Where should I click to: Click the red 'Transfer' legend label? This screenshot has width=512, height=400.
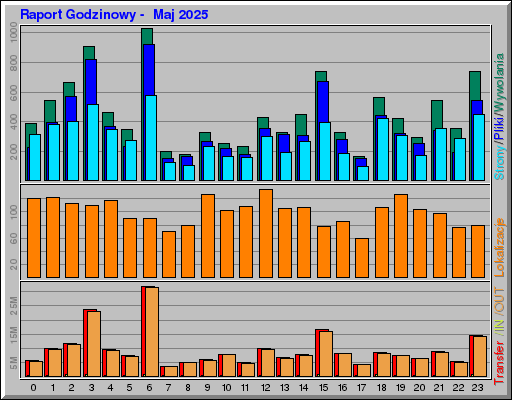[x=499, y=363]
